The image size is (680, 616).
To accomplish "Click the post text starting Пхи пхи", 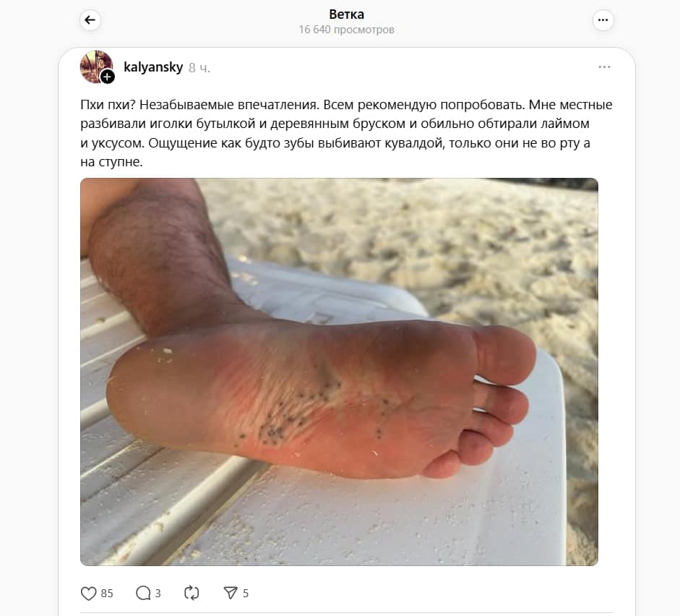I will pyautogui.click(x=346, y=133).
